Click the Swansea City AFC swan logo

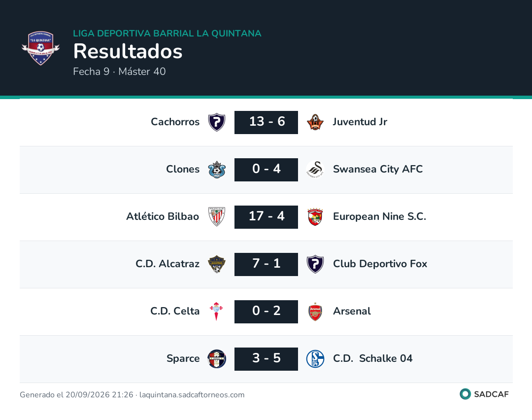pyautogui.click(x=315, y=170)
